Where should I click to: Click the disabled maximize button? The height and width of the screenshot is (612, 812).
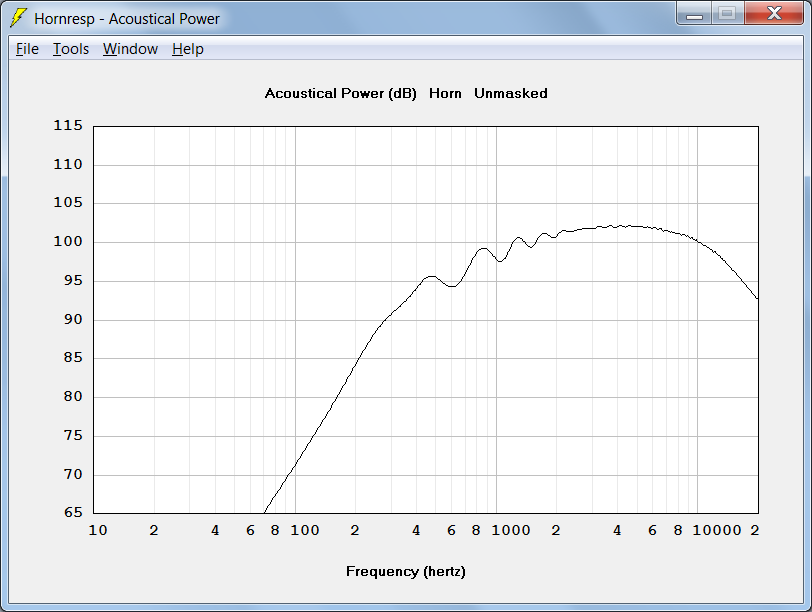727,14
